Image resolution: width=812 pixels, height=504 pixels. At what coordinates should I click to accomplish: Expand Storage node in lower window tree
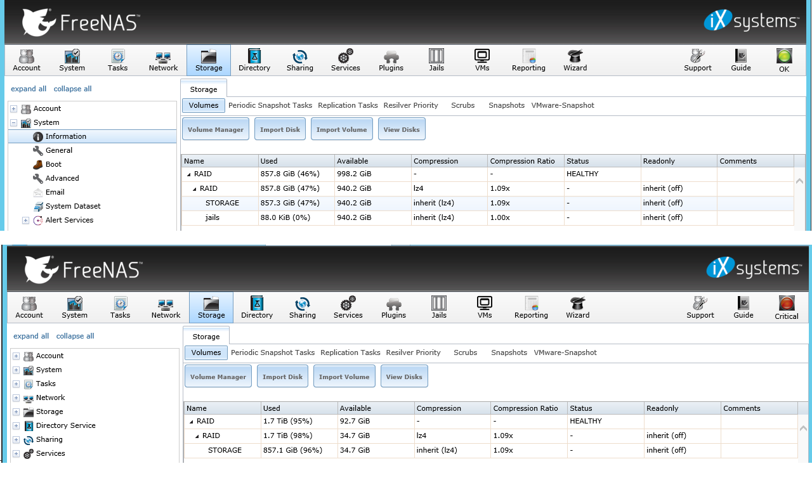tap(16, 412)
